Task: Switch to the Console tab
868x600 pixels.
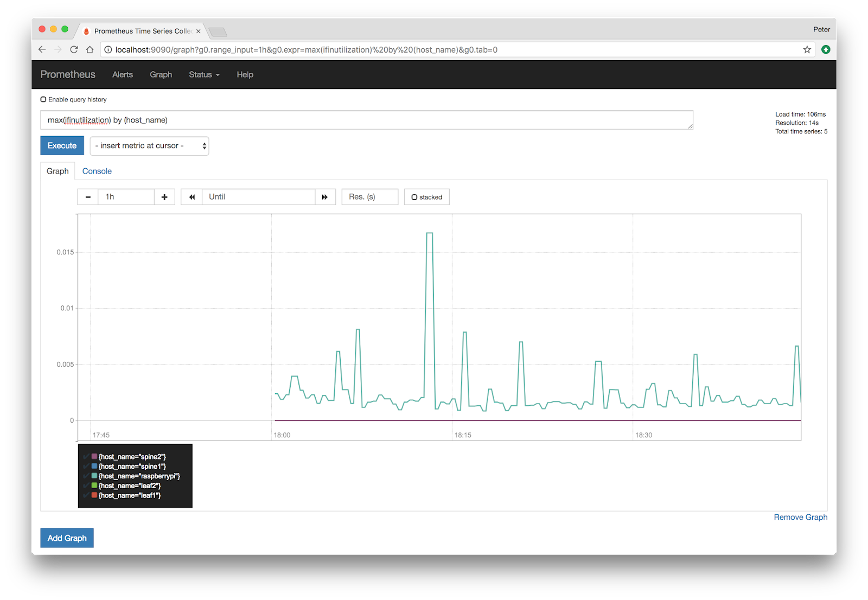Action: [x=97, y=171]
